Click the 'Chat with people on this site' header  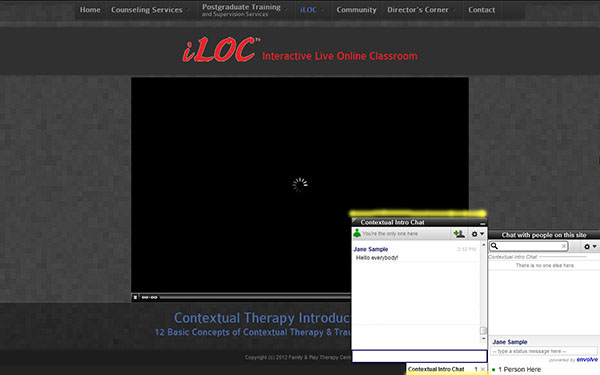(x=544, y=235)
